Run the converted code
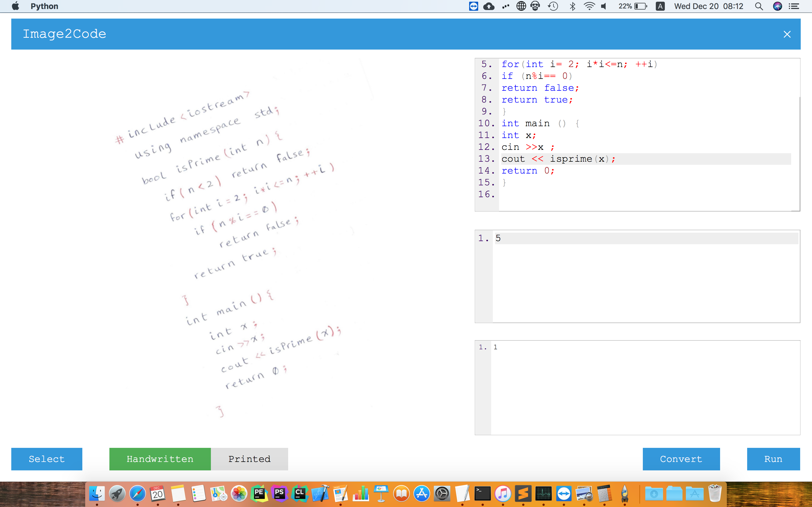This screenshot has width=812, height=507. (x=773, y=459)
